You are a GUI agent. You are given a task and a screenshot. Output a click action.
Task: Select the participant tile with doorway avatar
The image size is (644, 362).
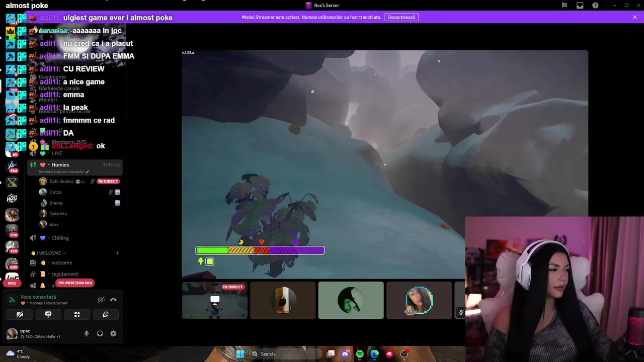283,300
